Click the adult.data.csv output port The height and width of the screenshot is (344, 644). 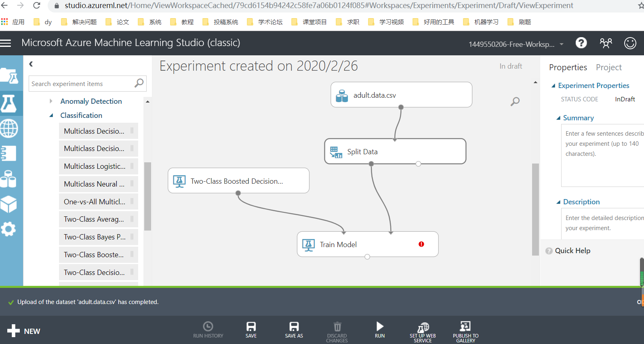point(401,107)
